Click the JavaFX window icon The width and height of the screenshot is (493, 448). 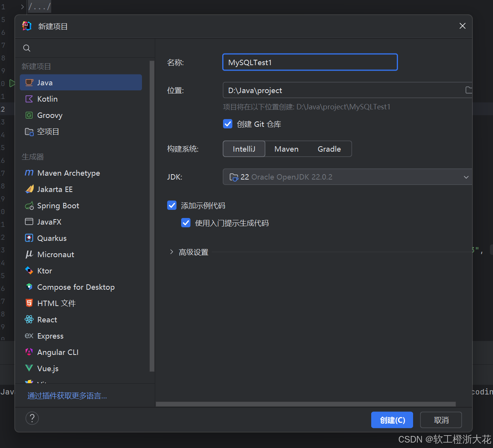(29, 221)
